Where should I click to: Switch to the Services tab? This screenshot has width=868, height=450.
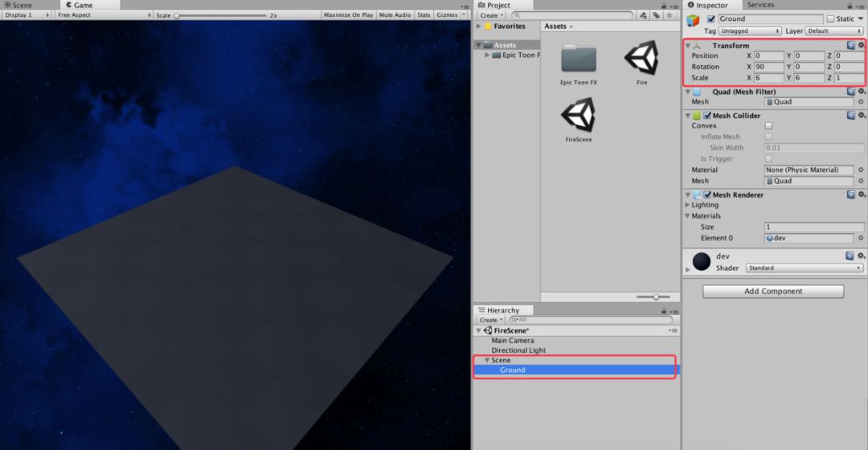[x=760, y=5]
